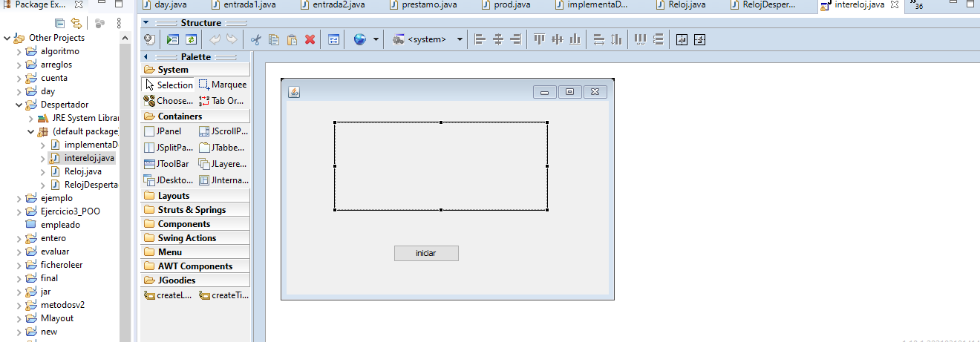This screenshot has height=342, width=980.
Task: Click the red Delete X icon
Action: (x=310, y=39)
